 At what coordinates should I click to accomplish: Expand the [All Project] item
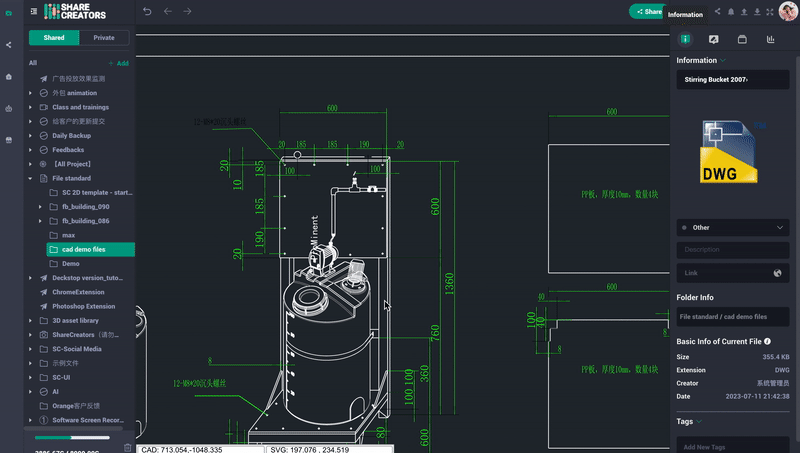coord(30,164)
